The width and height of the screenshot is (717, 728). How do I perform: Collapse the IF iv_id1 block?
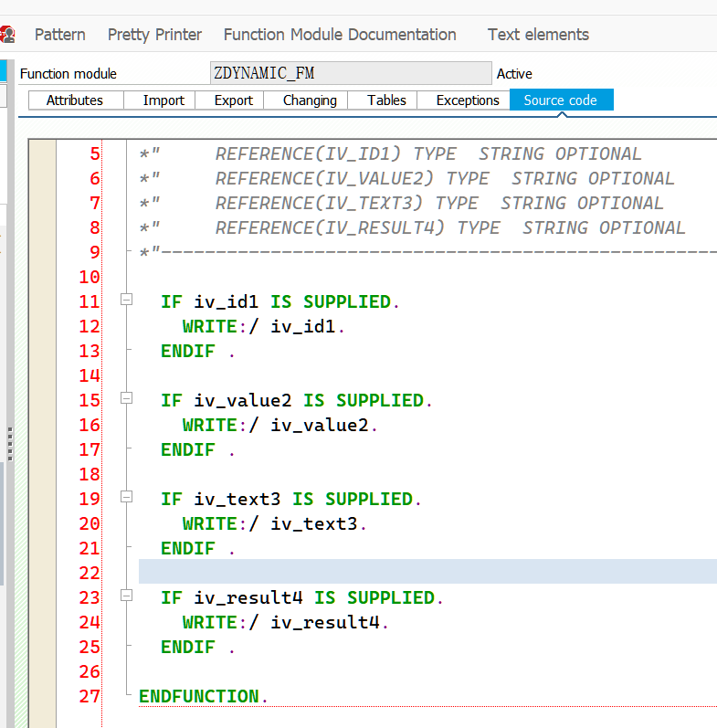[x=126, y=300]
